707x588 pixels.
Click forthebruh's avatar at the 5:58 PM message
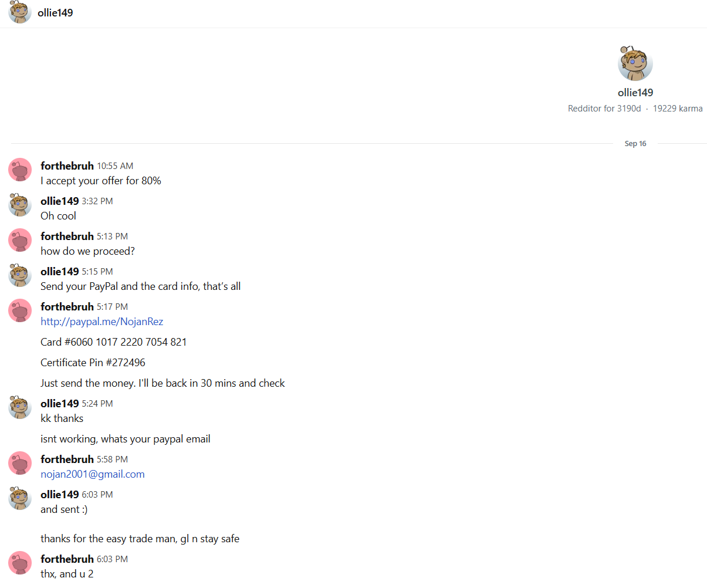pyautogui.click(x=20, y=463)
